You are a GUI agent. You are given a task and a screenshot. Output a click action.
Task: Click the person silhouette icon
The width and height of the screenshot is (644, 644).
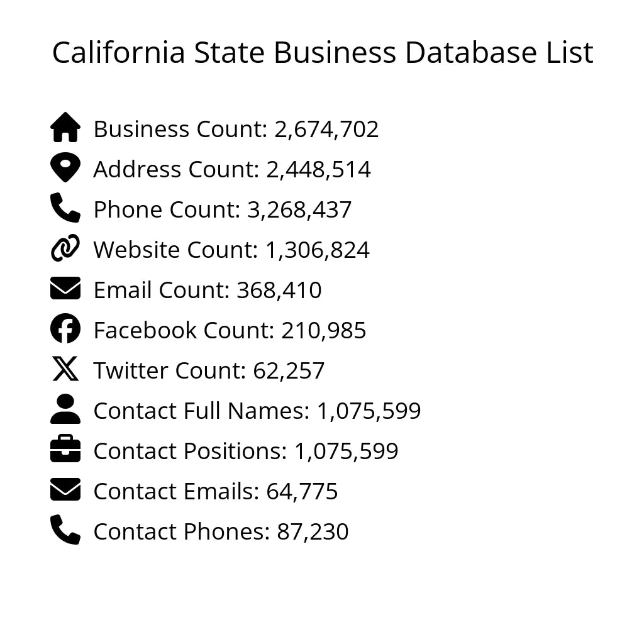[65, 409]
